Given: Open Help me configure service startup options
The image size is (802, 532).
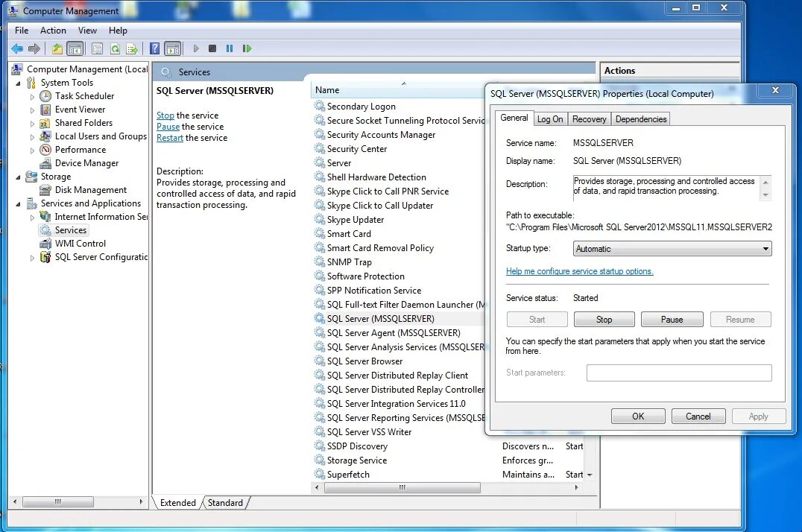Looking at the screenshot, I should [x=579, y=271].
